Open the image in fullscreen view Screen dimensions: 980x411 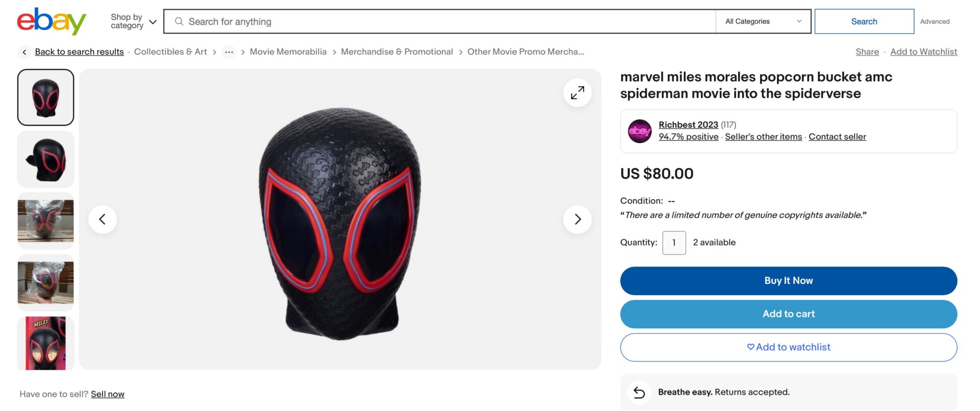577,92
